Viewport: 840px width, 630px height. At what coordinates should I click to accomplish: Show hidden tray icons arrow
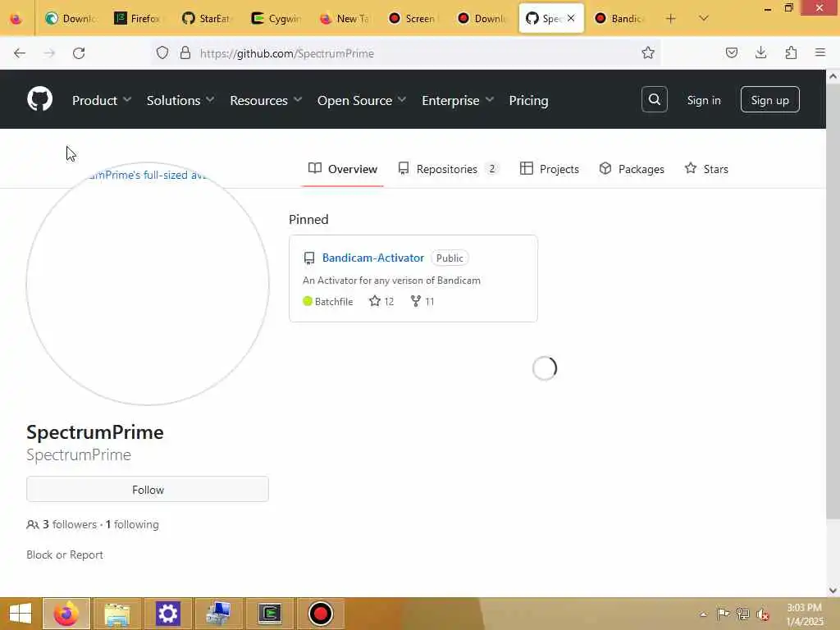(x=703, y=614)
